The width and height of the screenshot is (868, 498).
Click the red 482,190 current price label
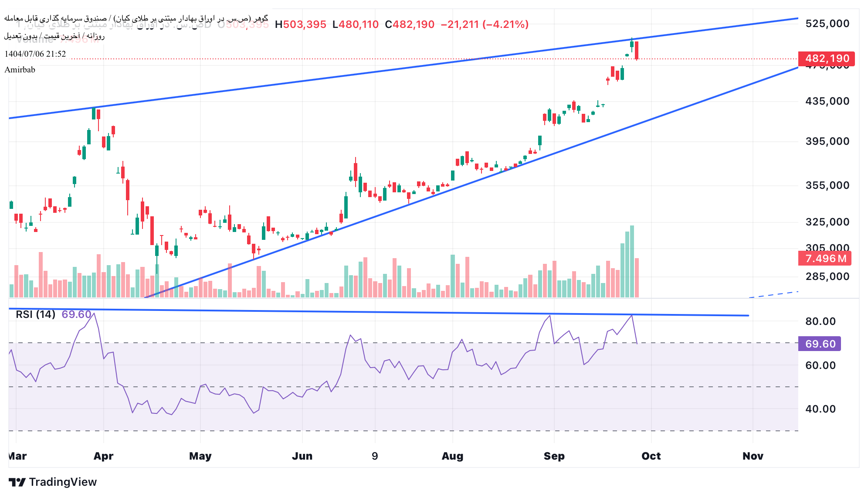826,58
